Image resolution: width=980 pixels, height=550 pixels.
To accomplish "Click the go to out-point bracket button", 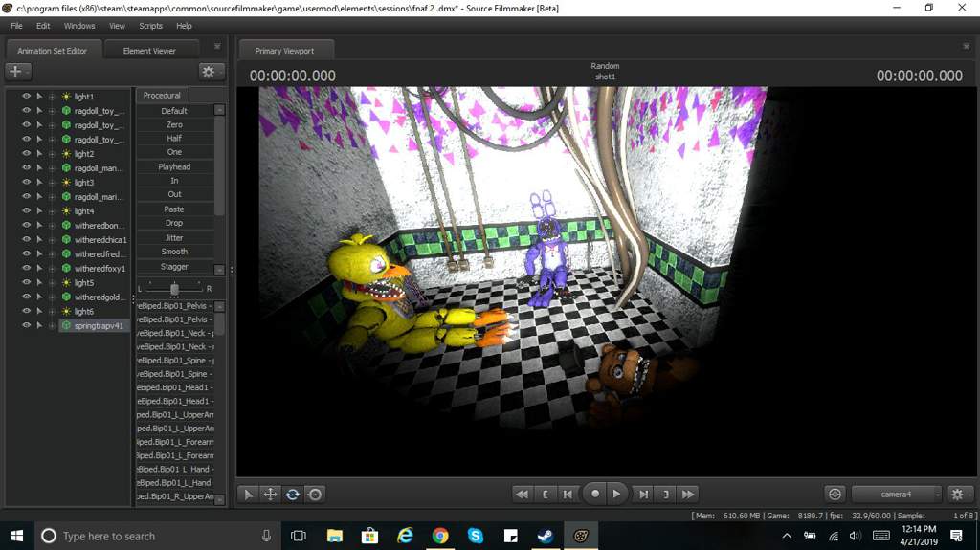I will (x=666, y=494).
